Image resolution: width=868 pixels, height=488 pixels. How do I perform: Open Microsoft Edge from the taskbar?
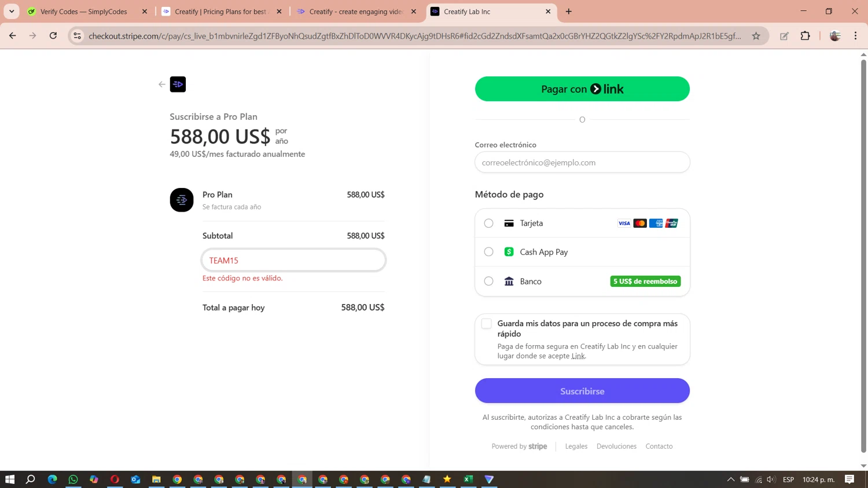52,479
